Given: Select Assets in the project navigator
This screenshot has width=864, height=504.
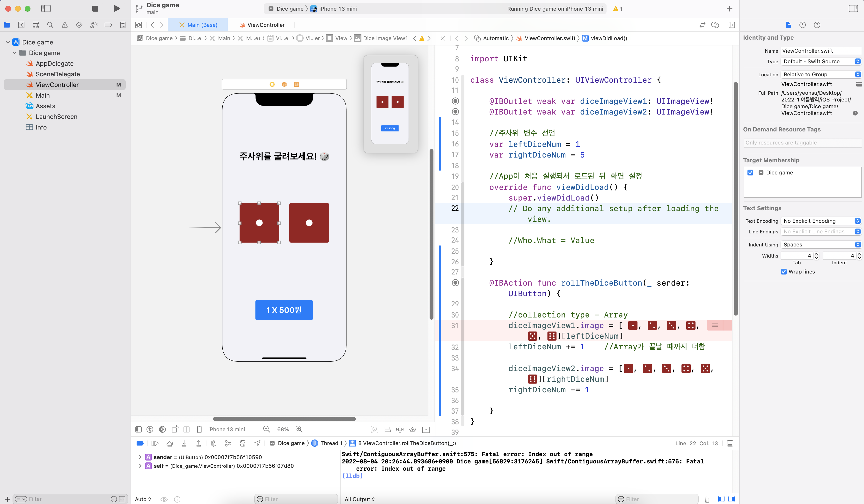Looking at the screenshot, I should click(45, 106).
